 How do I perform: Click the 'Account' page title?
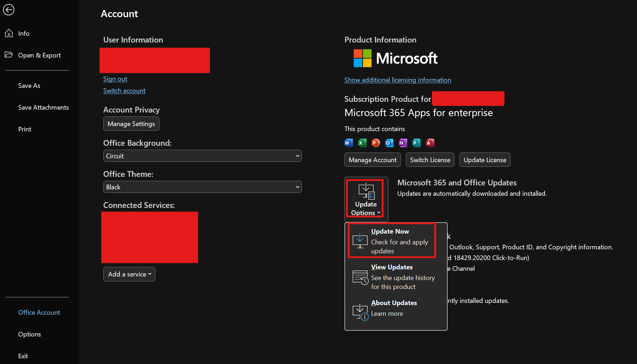119,14
